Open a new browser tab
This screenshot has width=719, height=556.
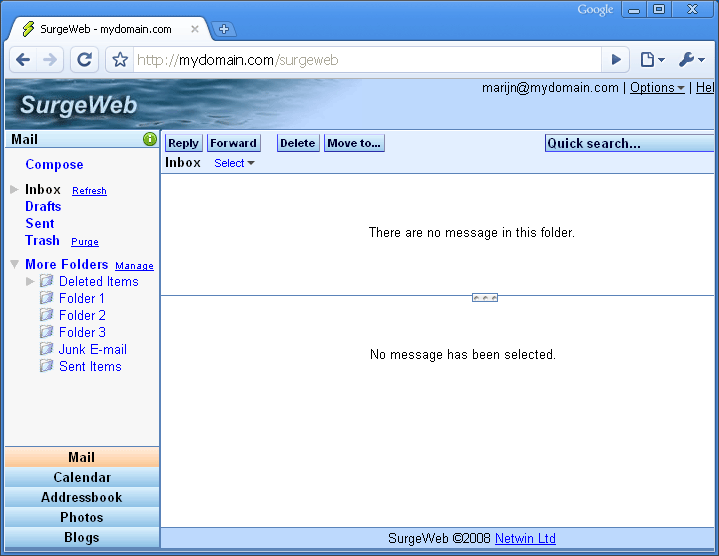tap(224, 29)
